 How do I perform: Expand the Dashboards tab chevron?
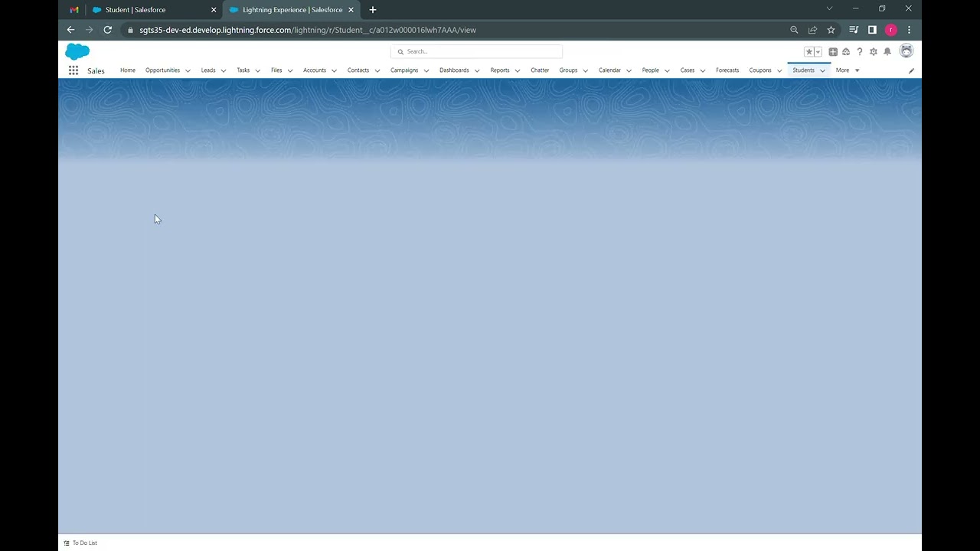(x=477, y=70)
